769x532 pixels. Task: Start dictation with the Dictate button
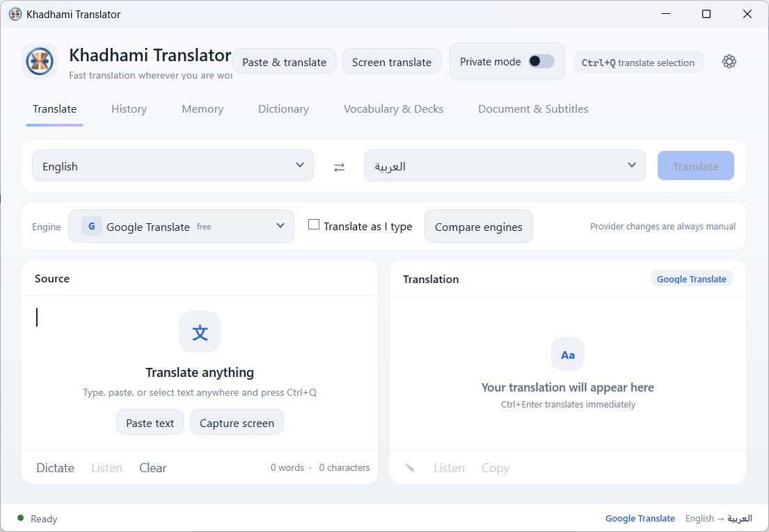[55, 468]
